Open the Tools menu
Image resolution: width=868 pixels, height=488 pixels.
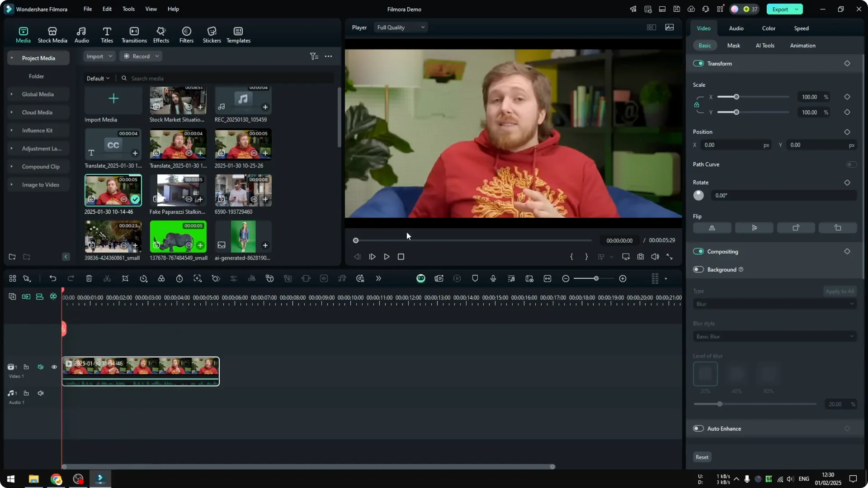128,9
